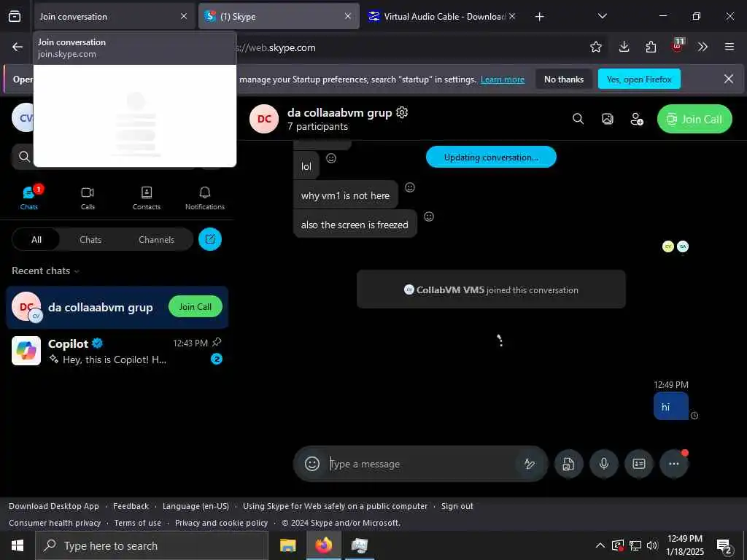Open uBlock Origin extension icon
This screenshot has width=747, height=560.
pyautogui.click(x=678, y=46)
